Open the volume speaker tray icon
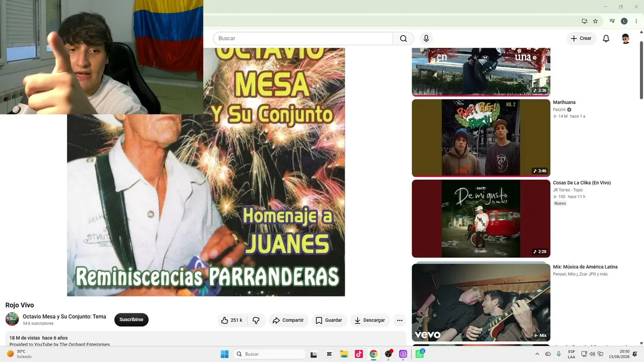This screenshot has width=644, height=362. pyautogui.click(x=592, y=354)
